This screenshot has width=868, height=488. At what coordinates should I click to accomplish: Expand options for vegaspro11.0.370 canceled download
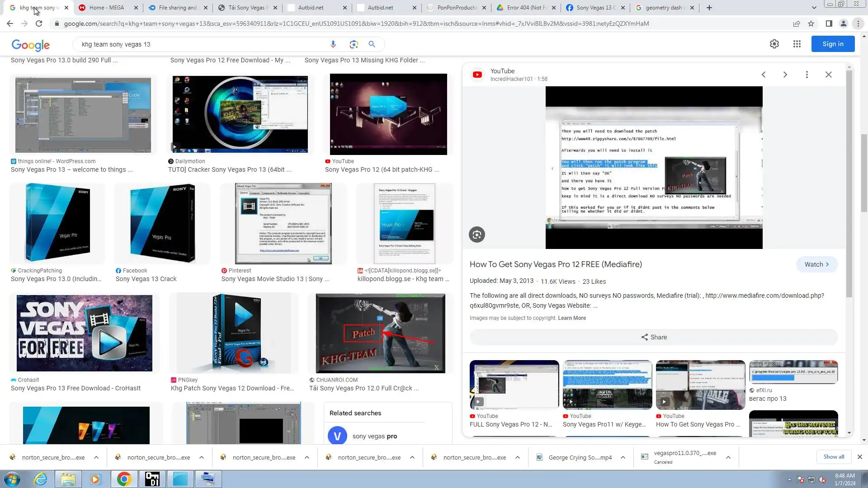pyautogui.click(x=728, y=457)
